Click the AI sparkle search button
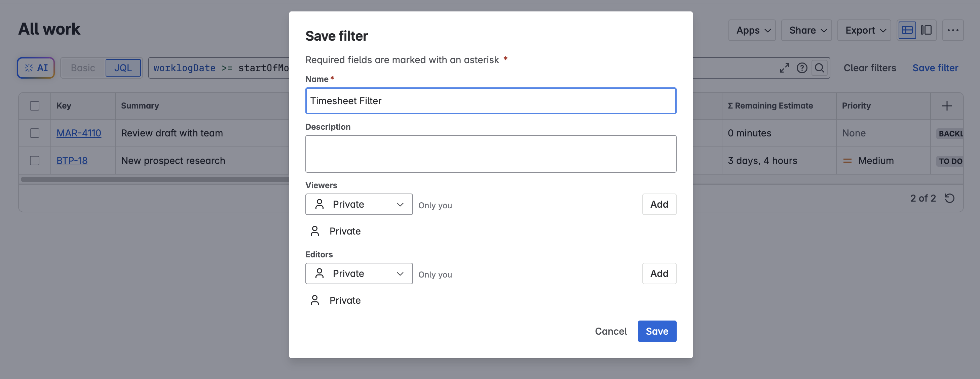This screenshot has width=980, height=379. coord(36,68)
